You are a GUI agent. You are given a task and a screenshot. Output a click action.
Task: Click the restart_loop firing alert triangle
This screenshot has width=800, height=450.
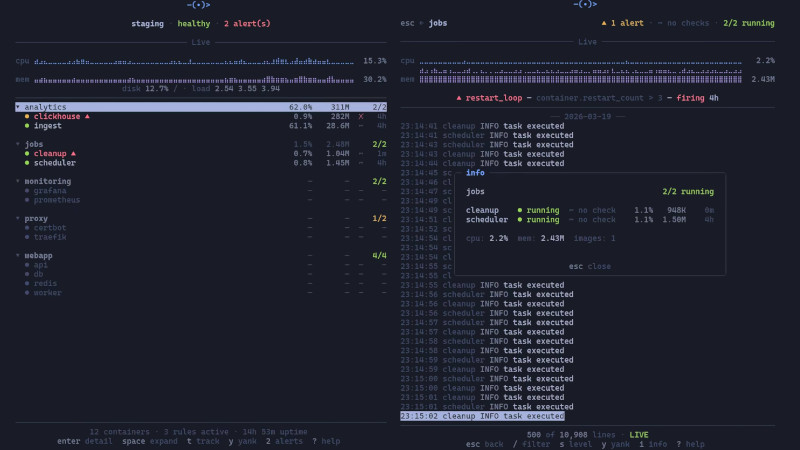click(458, 98)
